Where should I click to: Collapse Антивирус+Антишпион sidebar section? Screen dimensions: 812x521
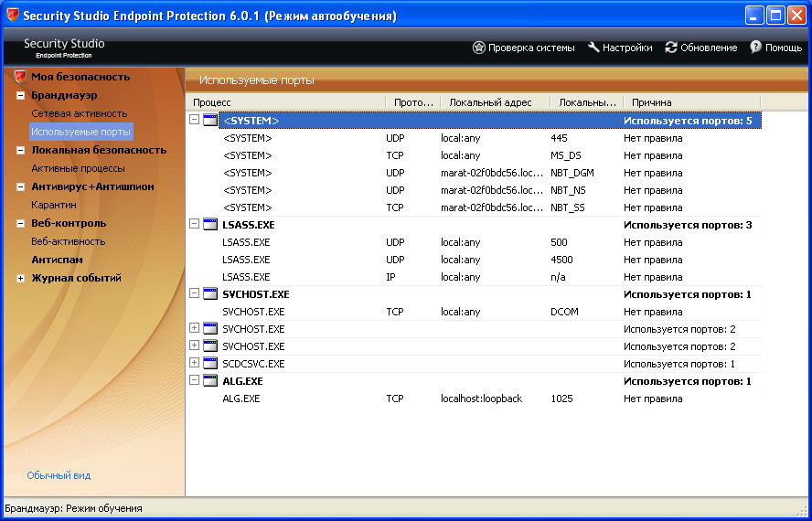(21, 187)
